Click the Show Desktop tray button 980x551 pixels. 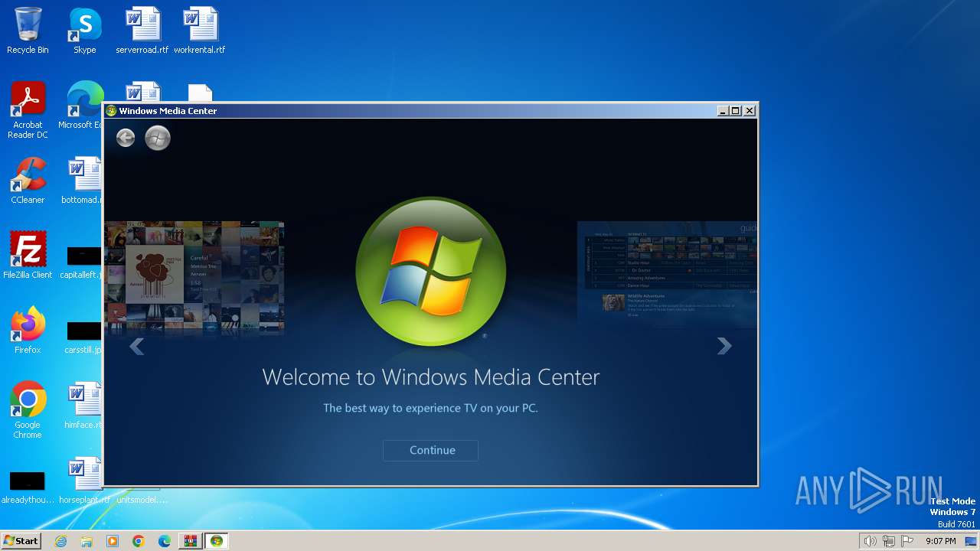[x=971, y=541]
